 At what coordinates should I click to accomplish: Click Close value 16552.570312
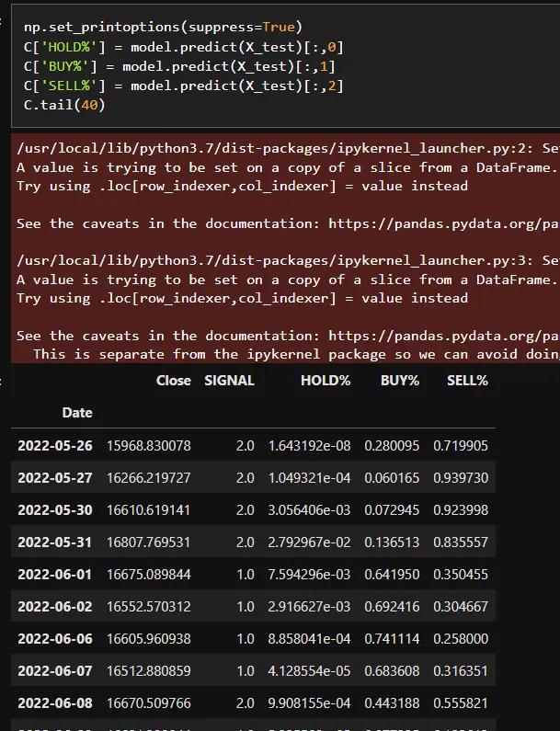point(149,607)
